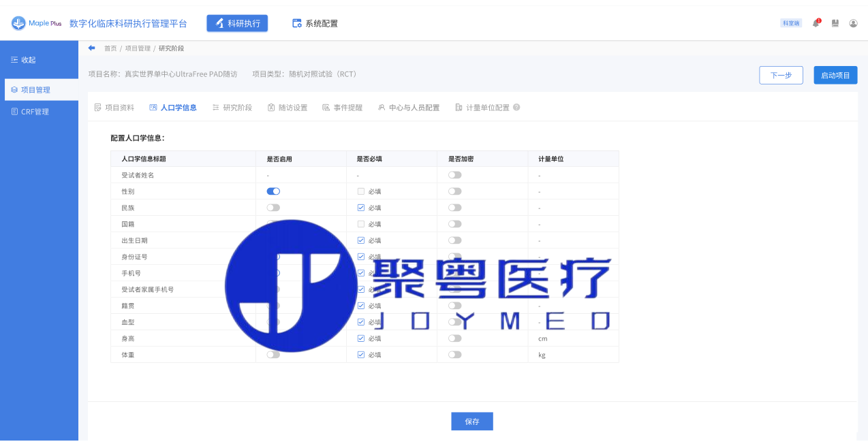Turn on encryption for 受试者姓名
Image resolution: width=868 pixels, height=446 pixels.
point(454,175)
